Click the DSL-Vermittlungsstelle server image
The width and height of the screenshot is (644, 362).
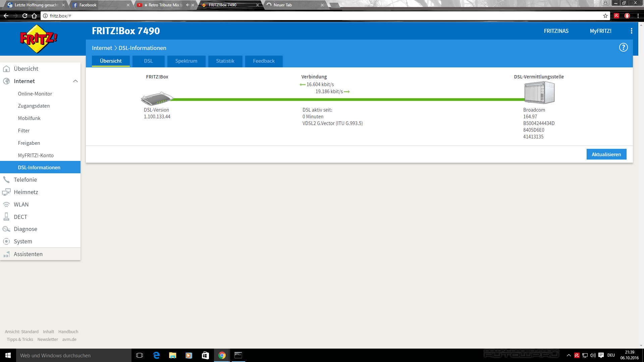pos(539,93)
